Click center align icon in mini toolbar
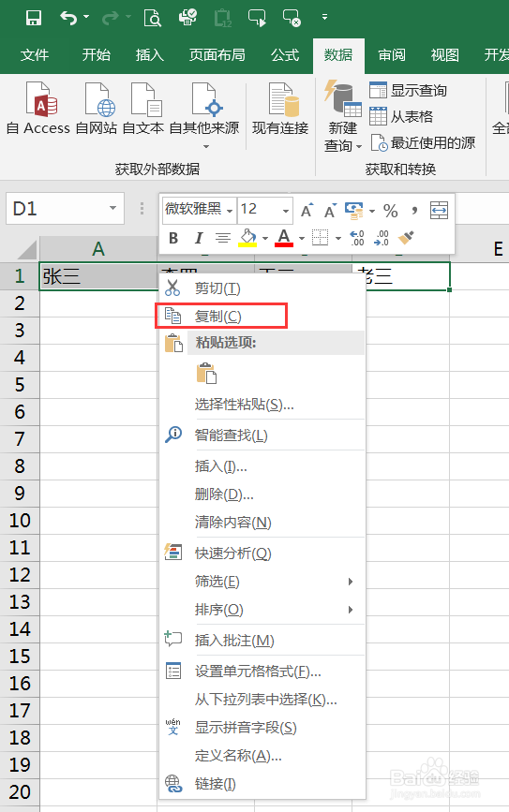Viewport: 509px width, 812px height. 223,238
